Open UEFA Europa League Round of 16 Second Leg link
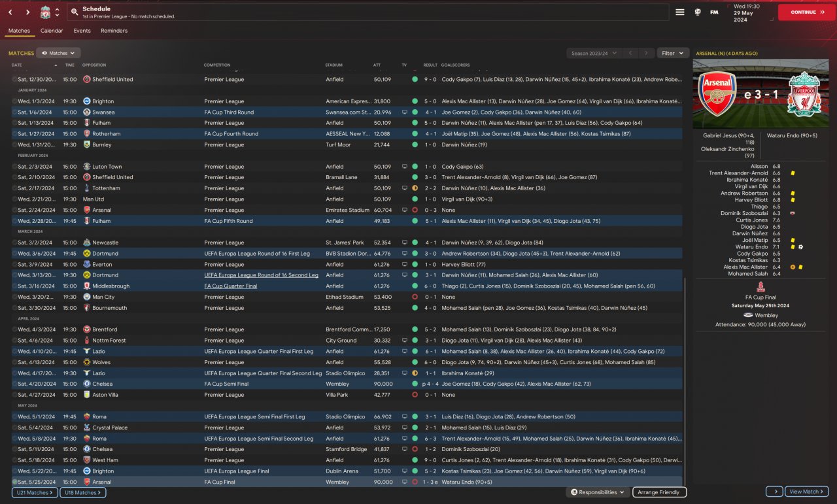The image size is (837, 504). pyautogui.click(x=261, y=275)
